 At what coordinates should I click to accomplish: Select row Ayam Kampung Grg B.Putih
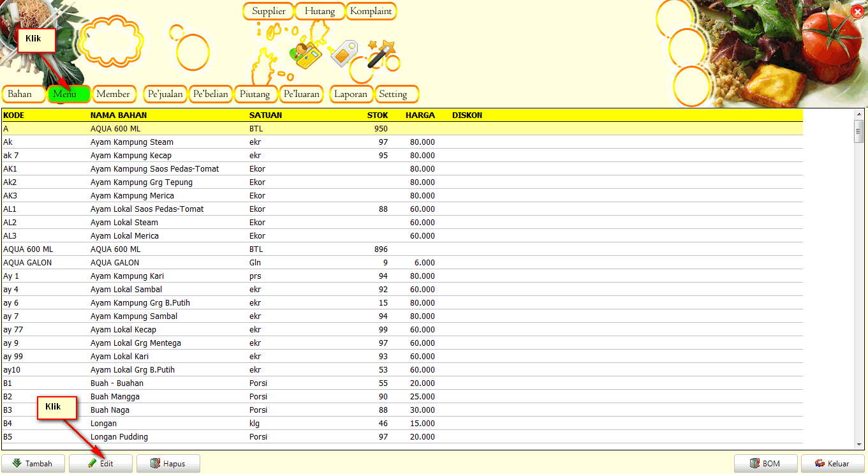402,303
